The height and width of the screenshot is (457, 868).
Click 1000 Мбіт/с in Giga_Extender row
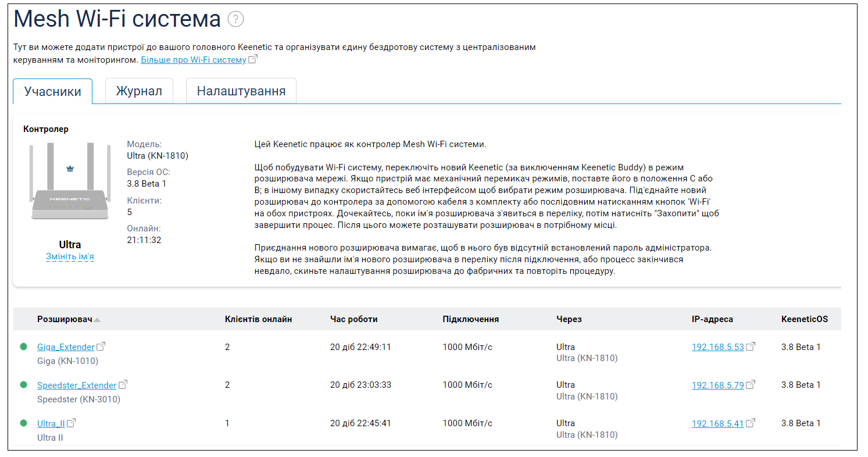tap(467, 347)
